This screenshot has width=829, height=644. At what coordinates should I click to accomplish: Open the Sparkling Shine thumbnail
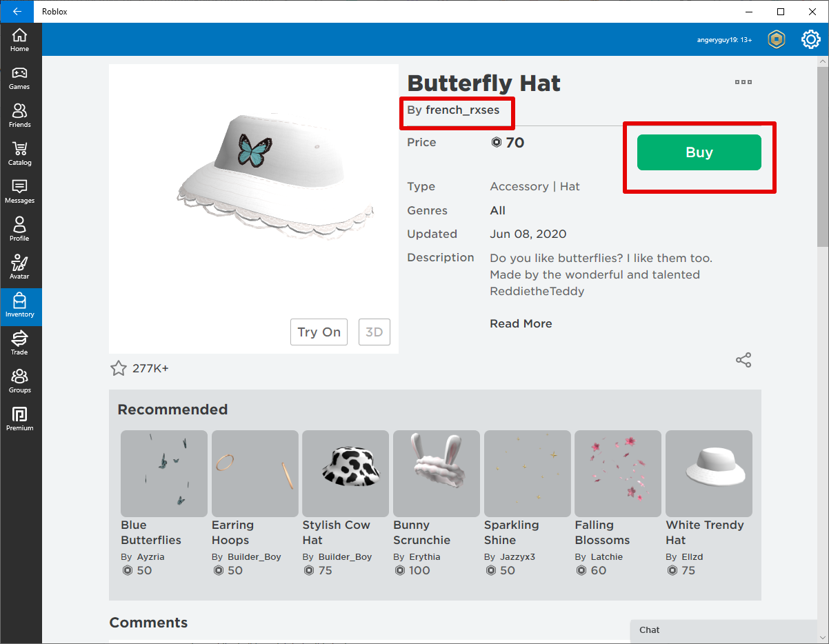(x=528, y=474)
